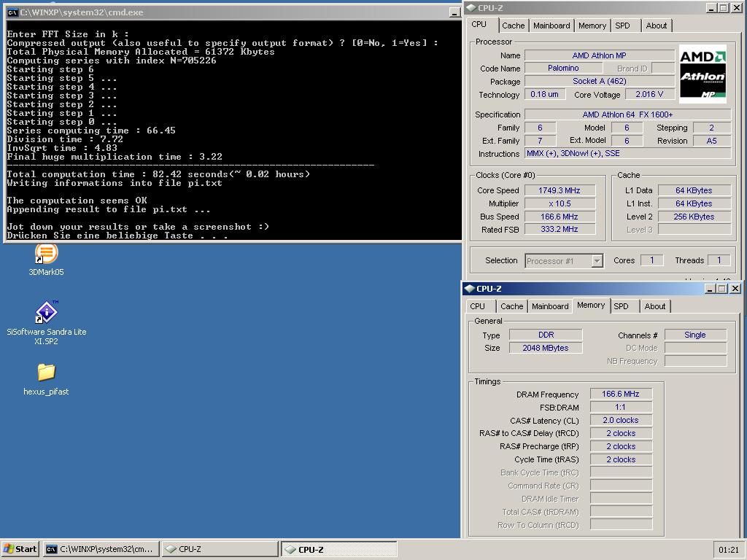Click the Cores count value
The image size is (747, 560).
point(651,260)
